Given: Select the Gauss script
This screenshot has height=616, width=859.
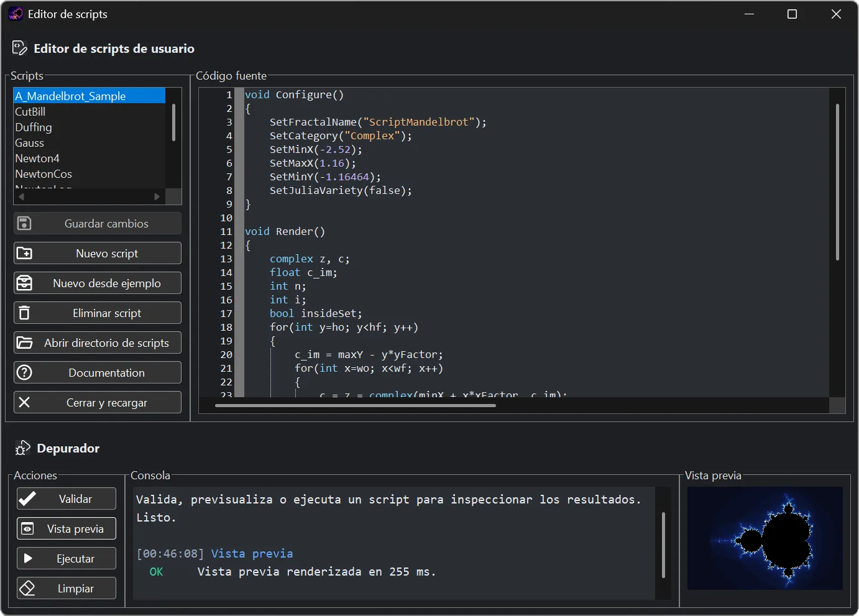Looking at the screenshot, I should coord(90,142).
